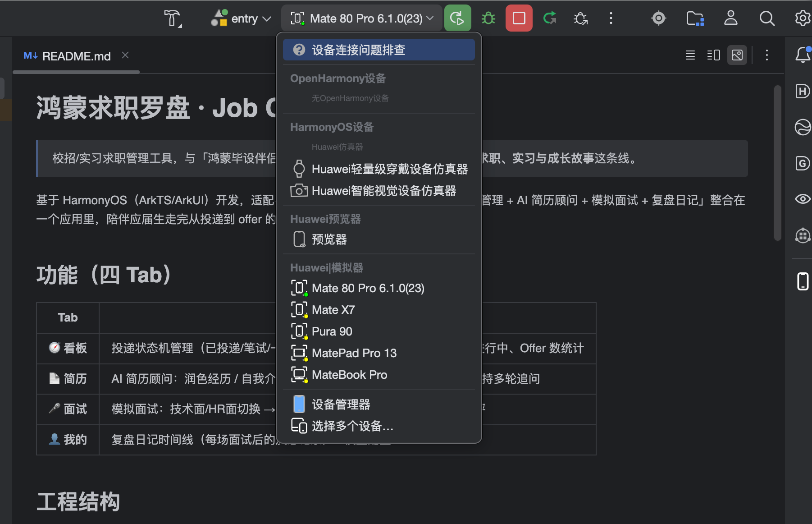812x524 pixels.
Task: Switch to editor and preview split view
Action: click(x=713, y=55)
